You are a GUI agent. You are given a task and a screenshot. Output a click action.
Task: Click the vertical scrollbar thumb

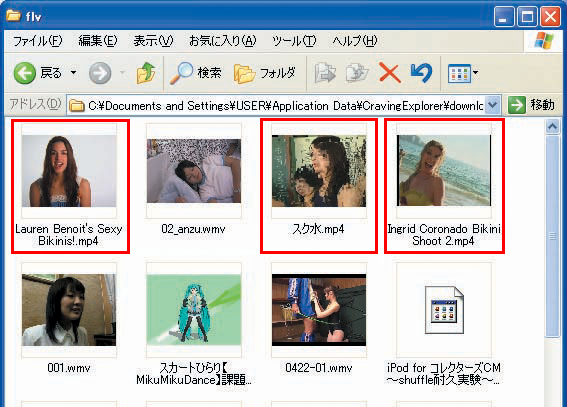tap(552, 236)
